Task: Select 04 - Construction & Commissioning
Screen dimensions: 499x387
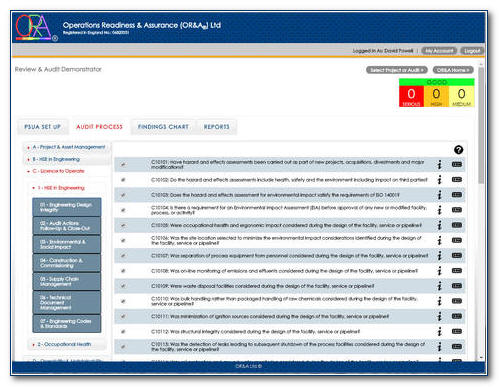Action: click(67, 263)
